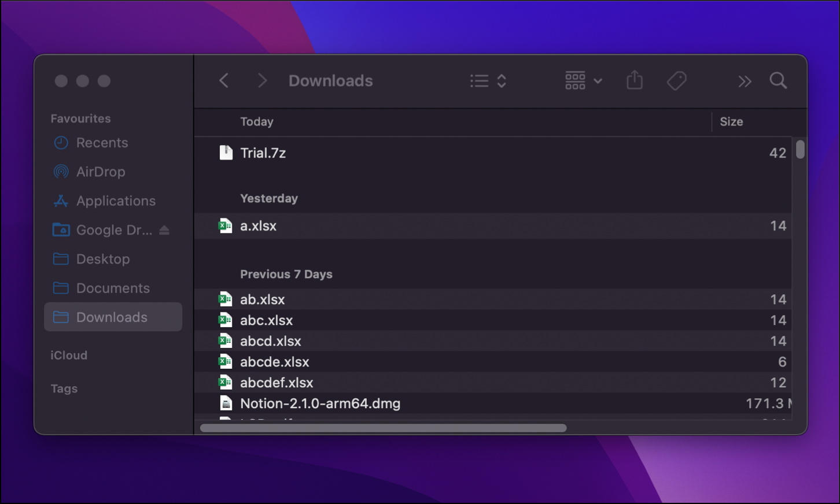
Task: Select the Trial.7z file
Action: [493, 153]
